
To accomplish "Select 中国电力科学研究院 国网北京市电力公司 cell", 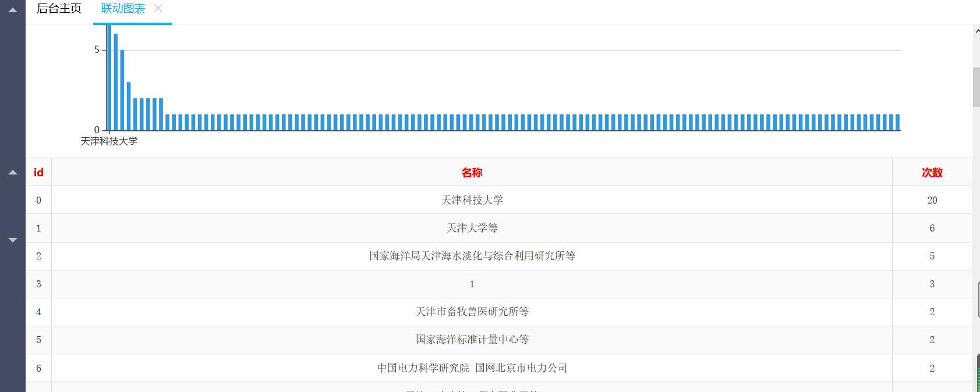I will (x=472, y=368).
